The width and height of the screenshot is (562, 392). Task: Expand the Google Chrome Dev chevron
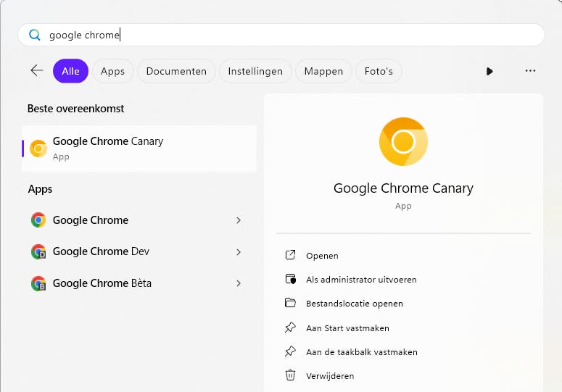tap(239, 251)
